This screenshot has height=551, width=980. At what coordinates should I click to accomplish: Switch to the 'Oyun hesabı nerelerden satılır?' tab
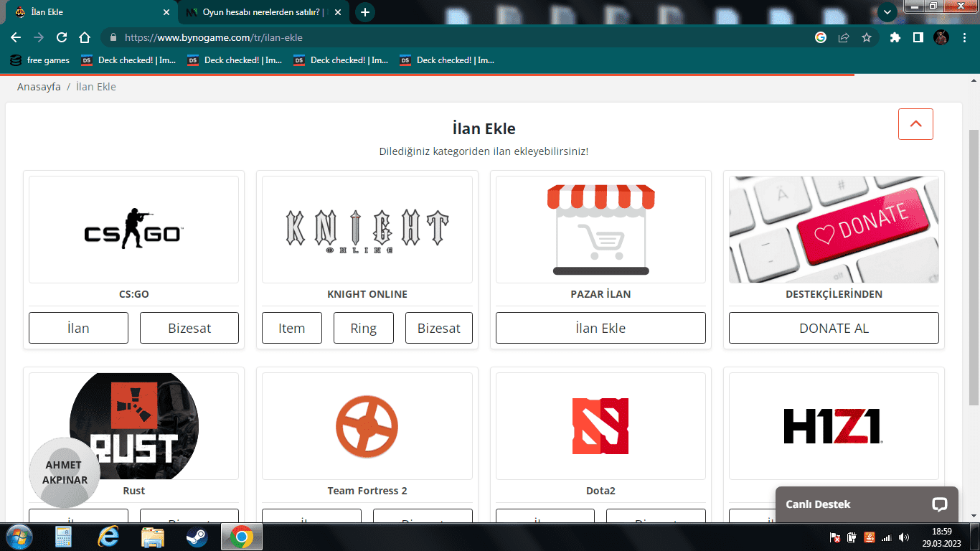261,12
